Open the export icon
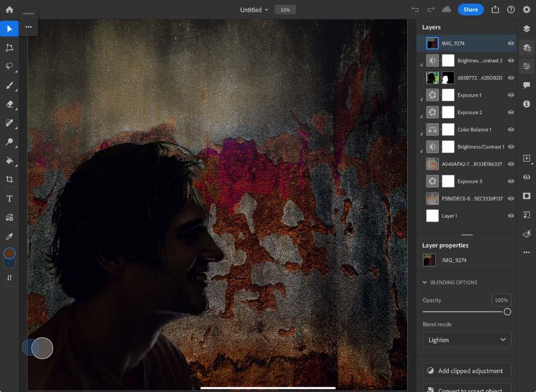The image size is (536, 392). (x=495, y=10)
